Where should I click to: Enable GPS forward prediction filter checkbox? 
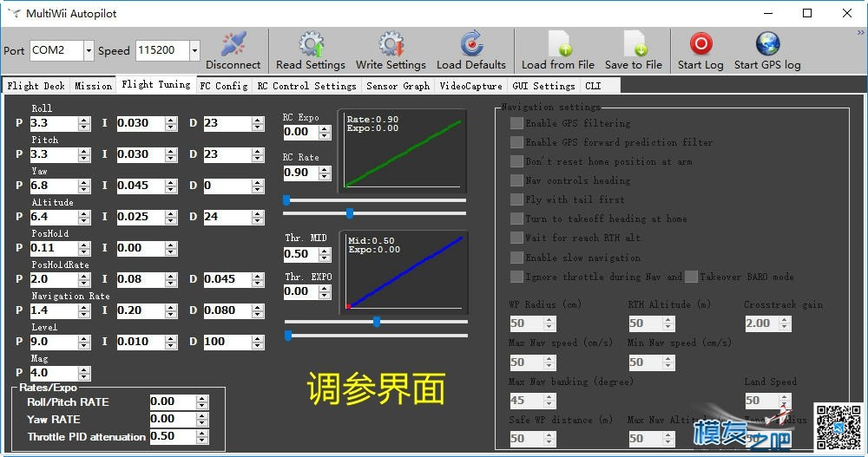[x=516, y=142]
